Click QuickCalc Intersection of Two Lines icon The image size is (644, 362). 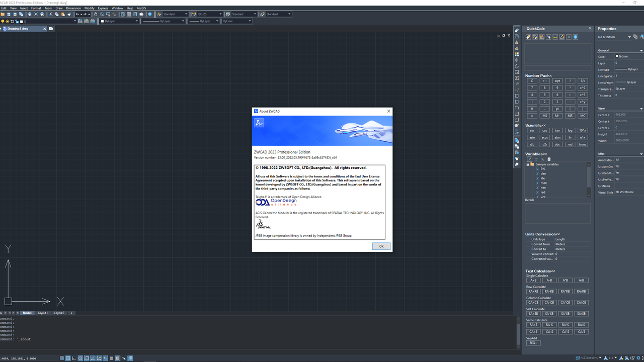569,37
